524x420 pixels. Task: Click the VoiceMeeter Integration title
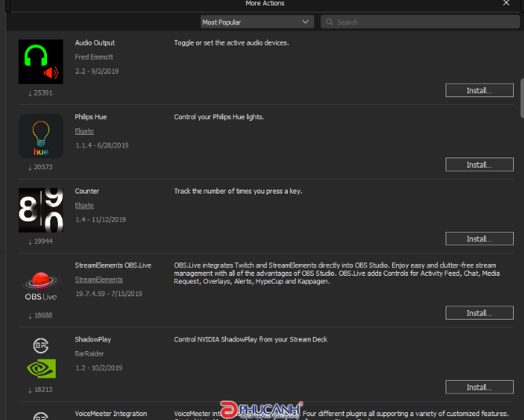click(x=111, y=414)
